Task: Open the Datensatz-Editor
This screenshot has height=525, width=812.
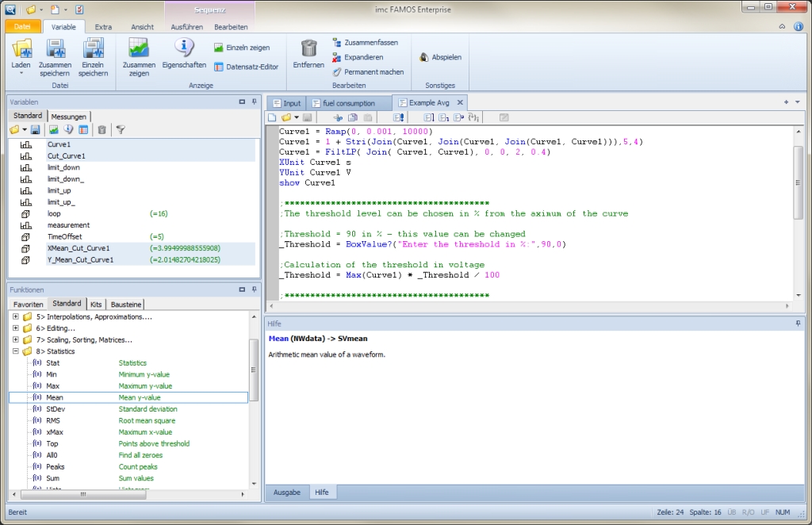Action: point(247,67)
